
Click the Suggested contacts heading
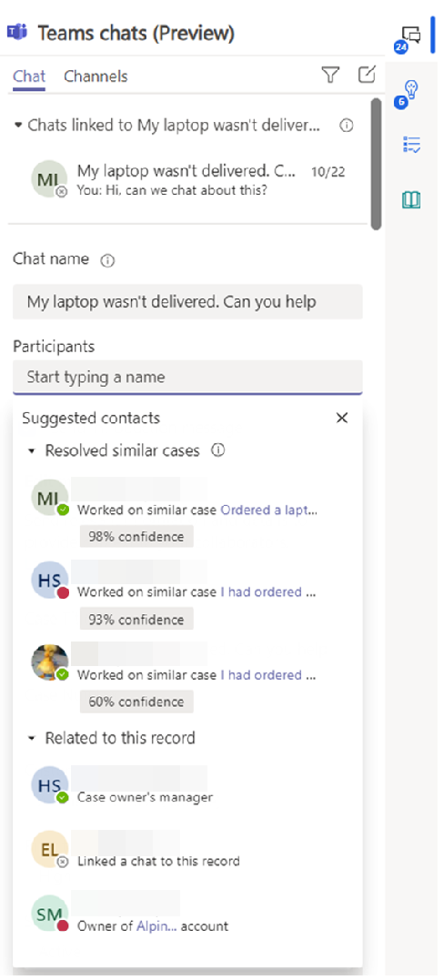(x=91, y=419)
